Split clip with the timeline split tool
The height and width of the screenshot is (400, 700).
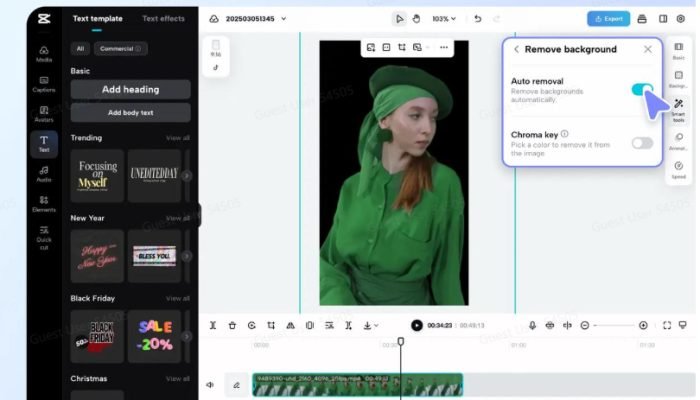213,325
